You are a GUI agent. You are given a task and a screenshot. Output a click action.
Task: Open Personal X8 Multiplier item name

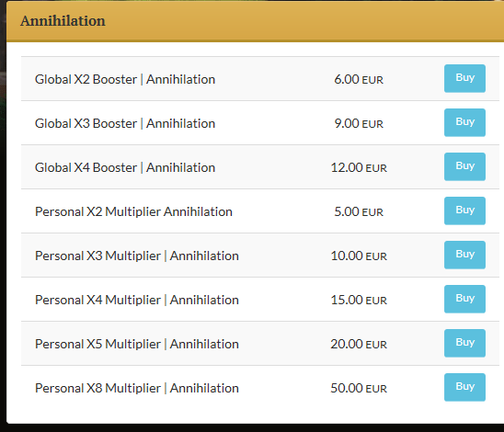pyautogui.click(x=137, y=388)
